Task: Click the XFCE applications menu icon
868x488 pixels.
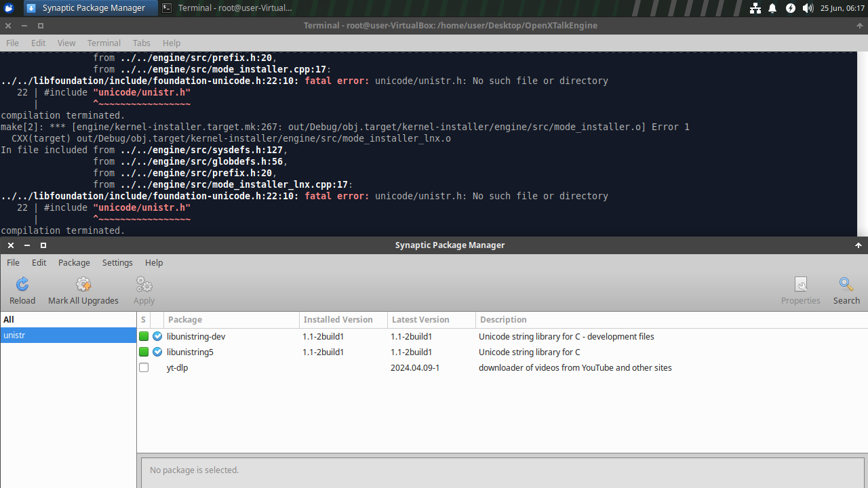Action: (9, 8)
